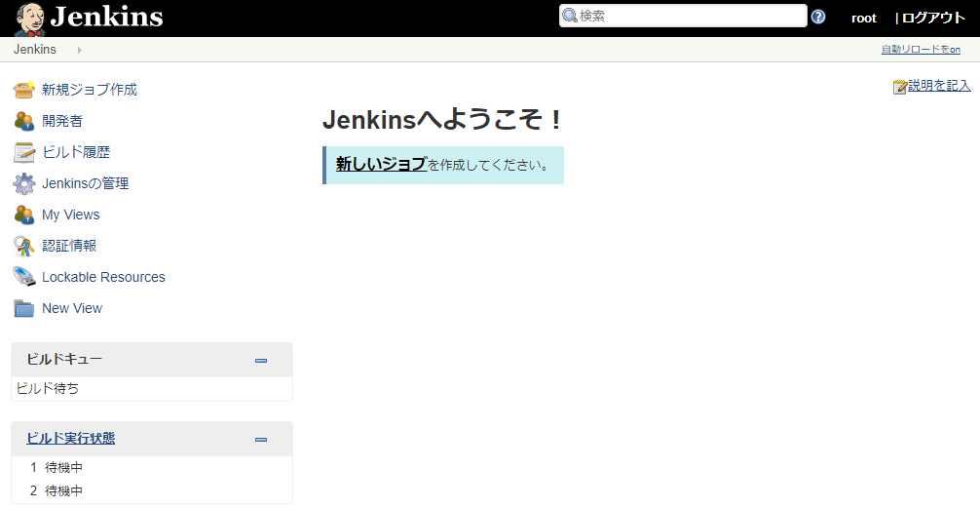980x508 pixels.
Task: Click inside the 検索 search field
Action: pyautogui.click(x=683, y=16)
